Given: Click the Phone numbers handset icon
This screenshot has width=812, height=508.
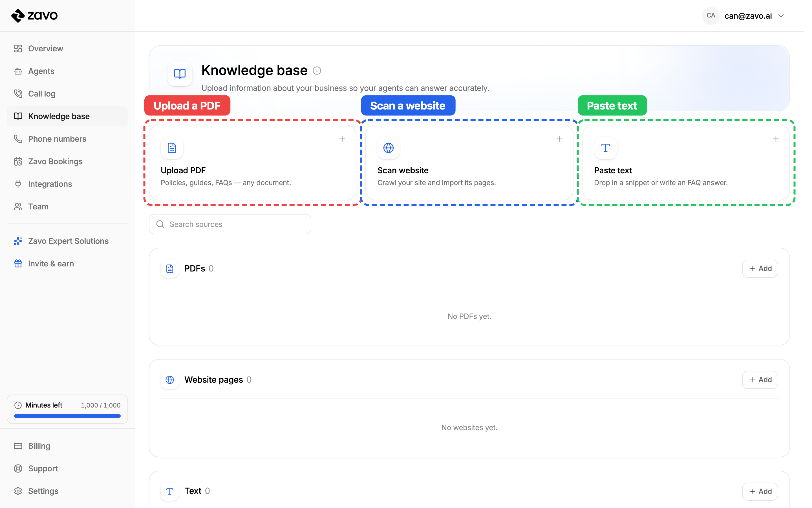Looking at the screenshot, I should click(x=18, y=139).
